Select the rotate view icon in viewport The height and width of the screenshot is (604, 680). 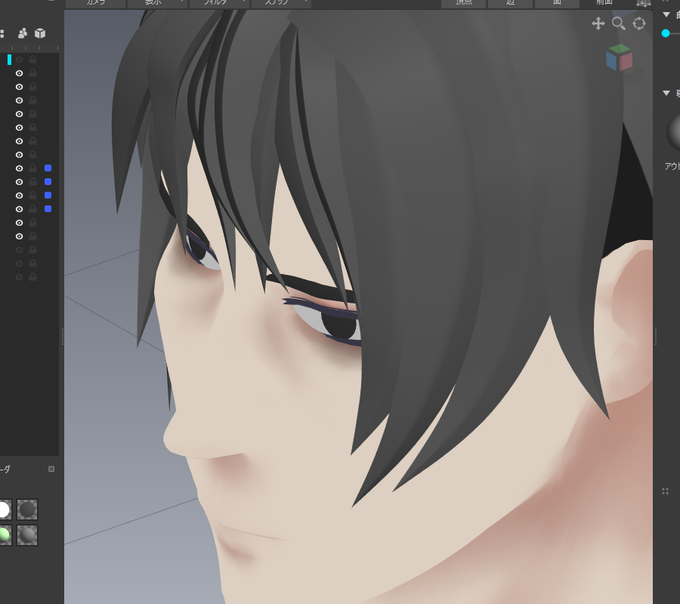point(639,23)
